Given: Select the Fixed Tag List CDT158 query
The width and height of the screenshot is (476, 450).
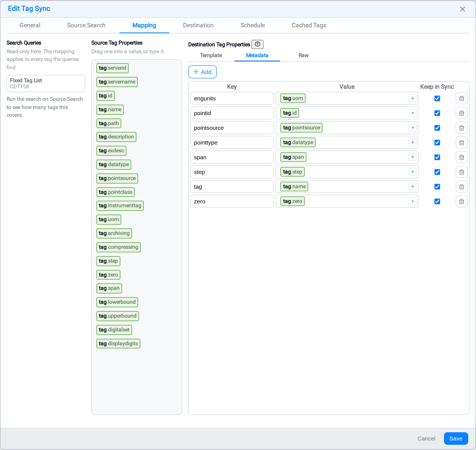Looking at the screenshot, I should (46, 84).
